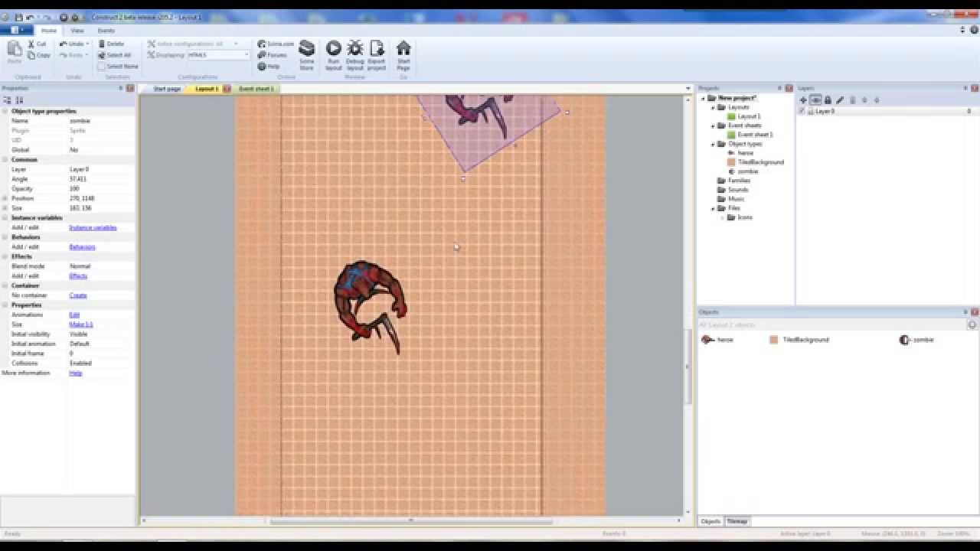Select Layout 1 in Projects tree

click(x=744, y=116)
